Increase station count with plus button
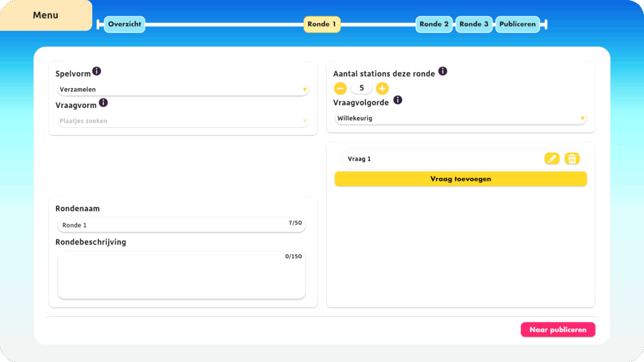 pos(382,89)
